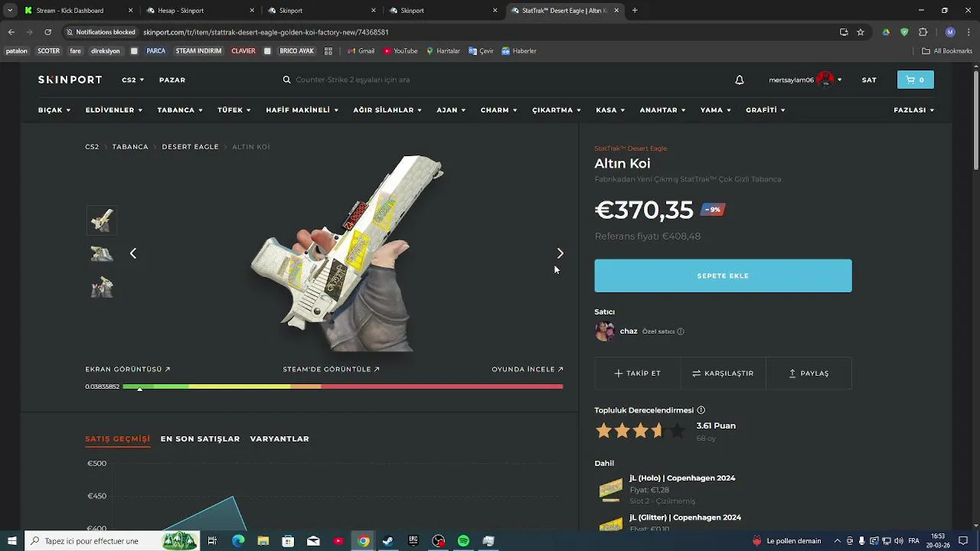Open OBS Studio from the taskbar
This screenshot has width=980, height=551.
click(439, 541)
